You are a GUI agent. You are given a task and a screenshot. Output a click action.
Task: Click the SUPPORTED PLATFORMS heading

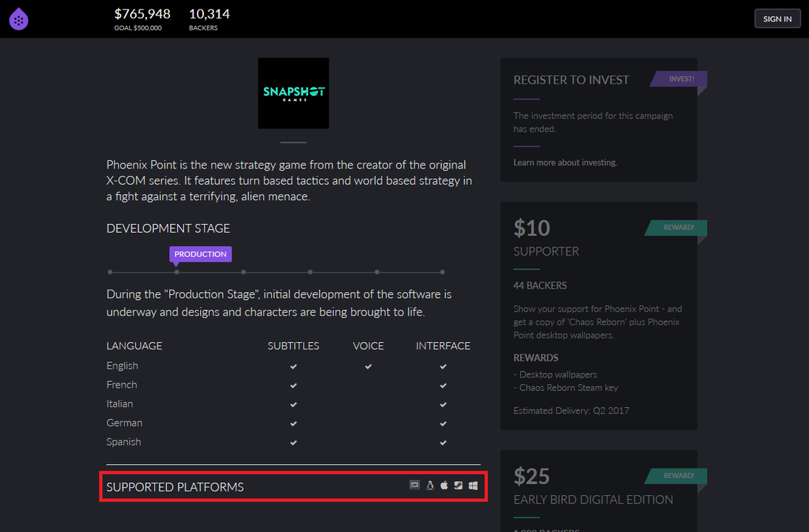175,487
